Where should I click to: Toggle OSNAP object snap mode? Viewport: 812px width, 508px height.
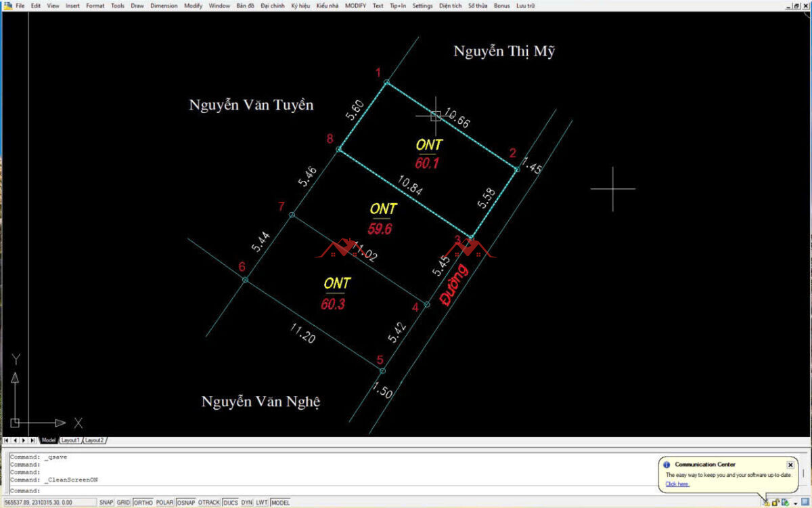coord(186,503)
